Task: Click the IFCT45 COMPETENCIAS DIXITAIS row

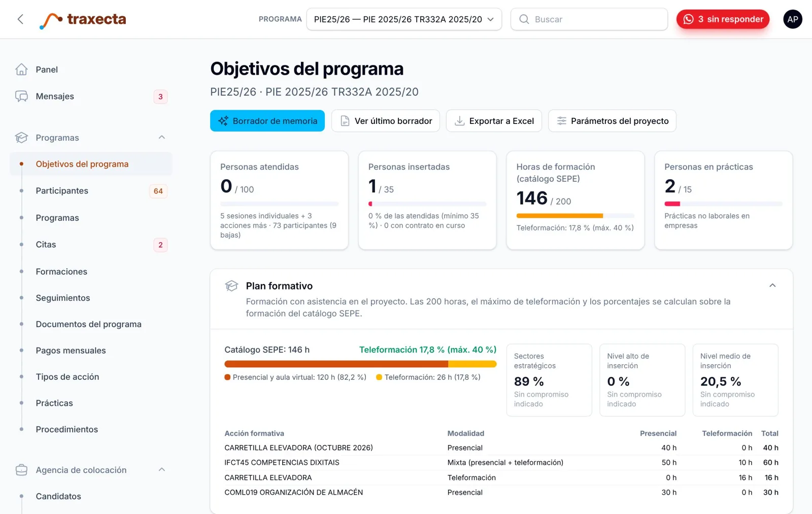Action: coord(501,463)
